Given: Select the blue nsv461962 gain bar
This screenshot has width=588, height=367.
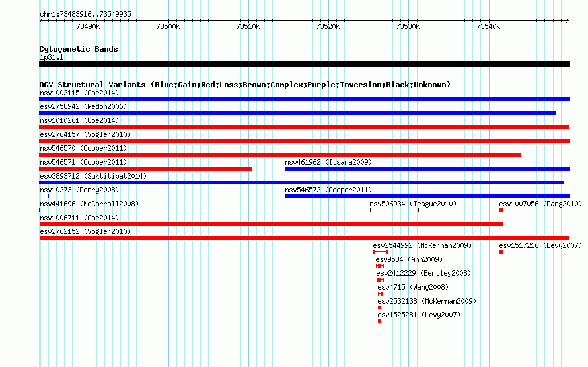Looking at the screenshot, I should (x=427, y=169).
